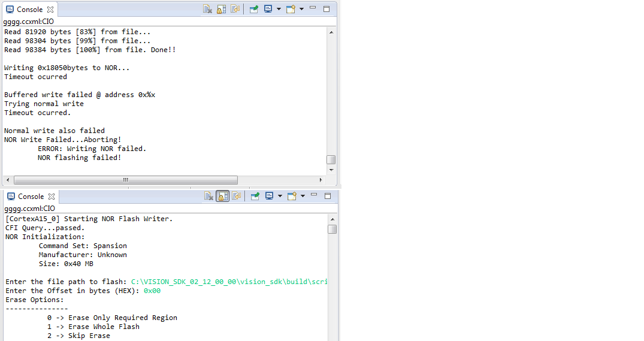Disable Scroll Lock in bottom console

pyautogui.click(x=223, y=196)
